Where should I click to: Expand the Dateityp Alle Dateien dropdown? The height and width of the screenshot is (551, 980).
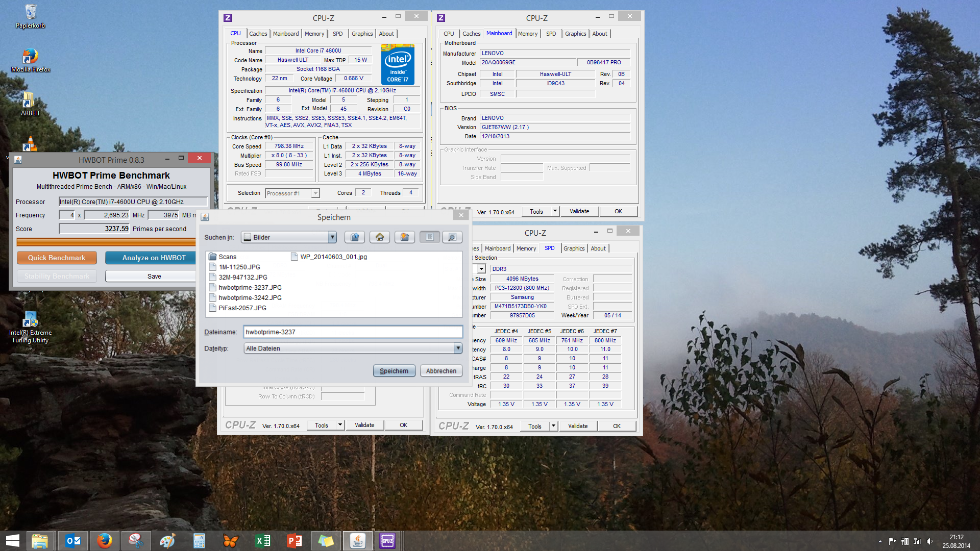coord(458,348)
